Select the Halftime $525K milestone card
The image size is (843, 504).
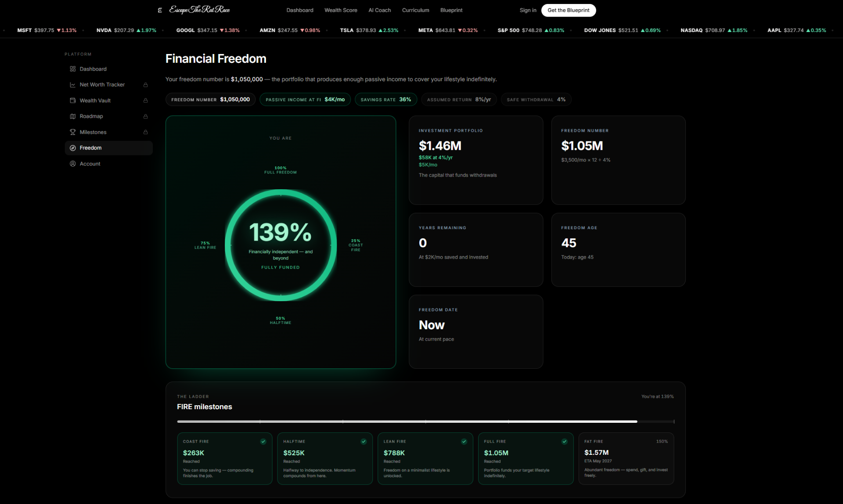(x=325, y=459)
